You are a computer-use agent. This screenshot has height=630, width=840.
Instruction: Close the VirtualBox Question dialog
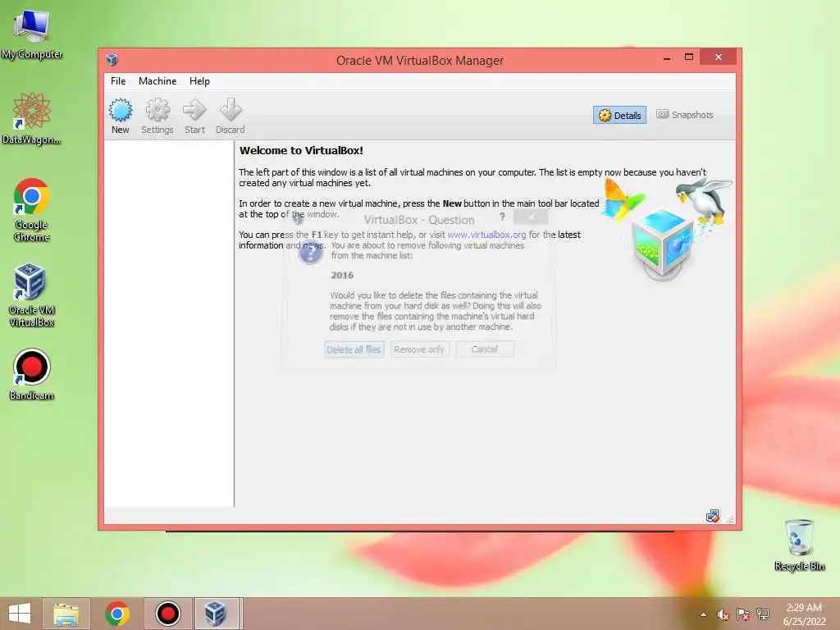[x=531, y=217]
